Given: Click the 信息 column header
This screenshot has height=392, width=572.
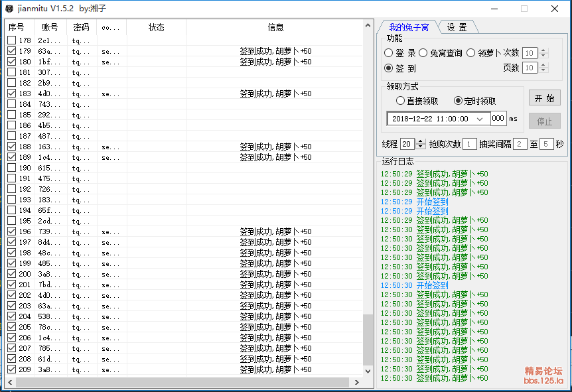Looking at the screenshot, I should 275,27.
